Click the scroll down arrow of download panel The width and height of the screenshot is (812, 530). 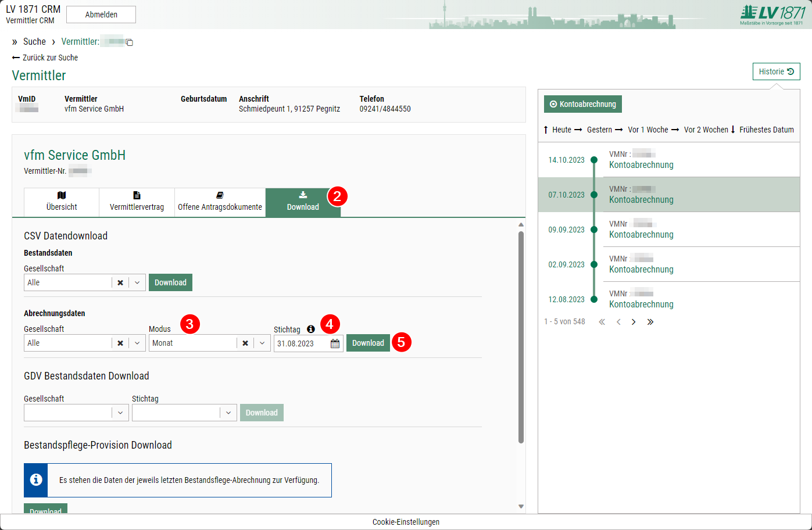pos(521,507)
